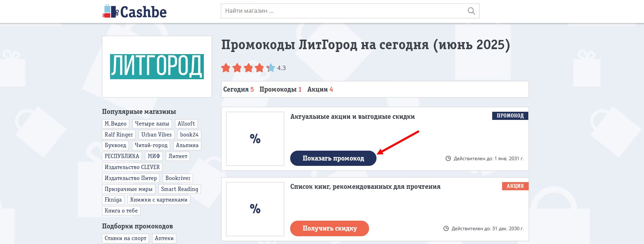Open the РЕСПУБЛИКА store tag
This screenshot has height=244, width=644.
122,156
